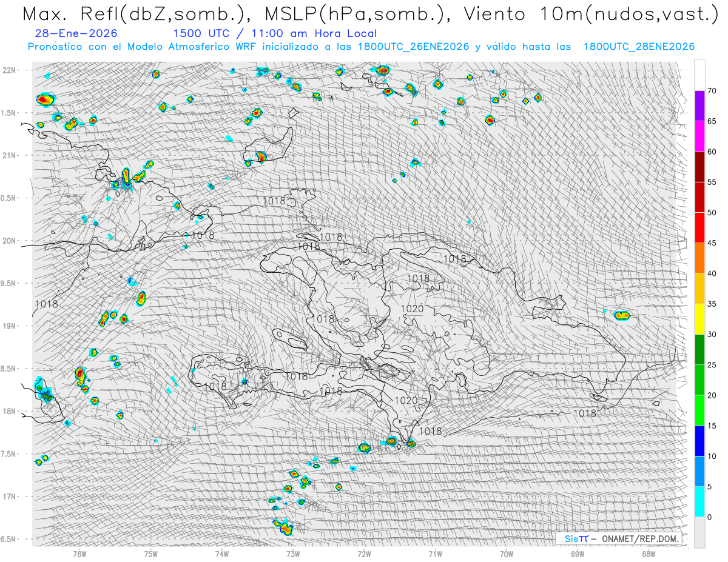Click the longitude axis label 73W
Viewport: 728px width, 562px height.
(x=293, y=554)
